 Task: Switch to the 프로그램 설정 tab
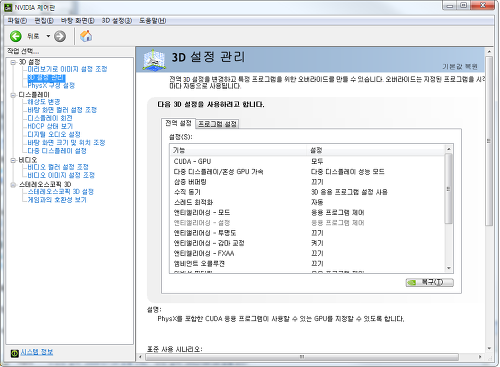coord(217,124)
